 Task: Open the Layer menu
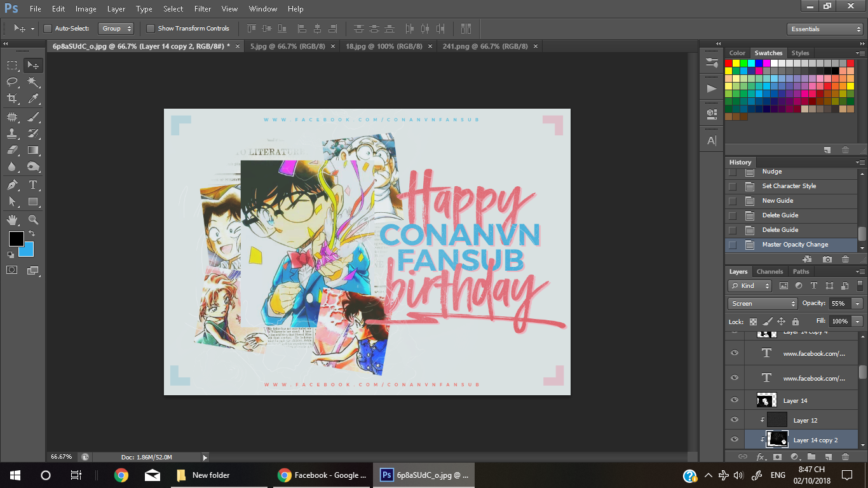pos(116,9)
